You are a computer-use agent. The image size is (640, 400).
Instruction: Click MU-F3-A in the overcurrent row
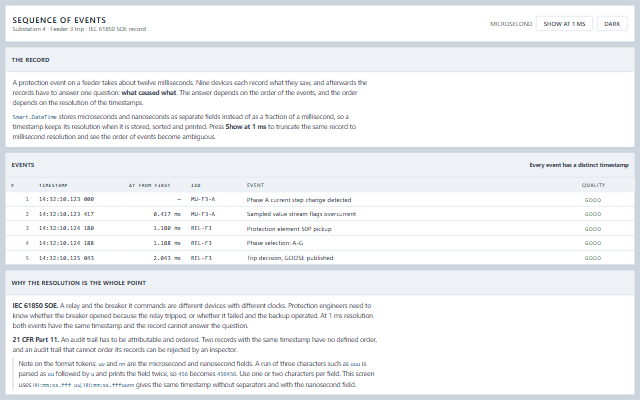click(x=203, y=214)
